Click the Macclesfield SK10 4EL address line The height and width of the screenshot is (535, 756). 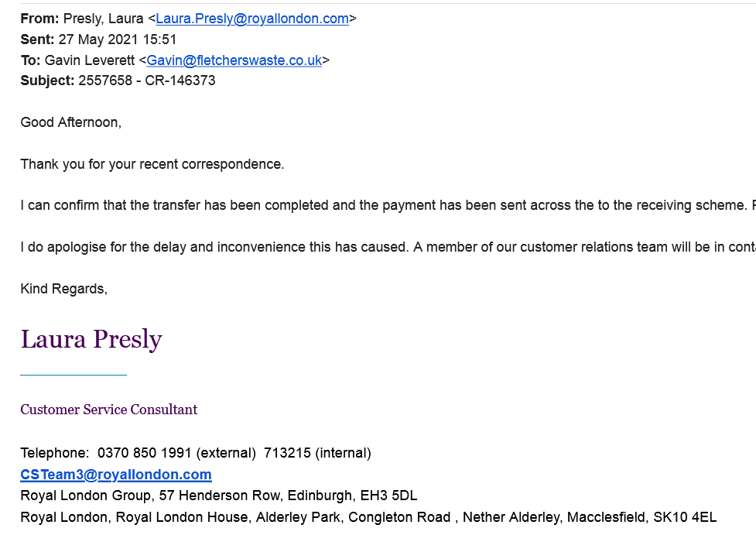(368, 518)
